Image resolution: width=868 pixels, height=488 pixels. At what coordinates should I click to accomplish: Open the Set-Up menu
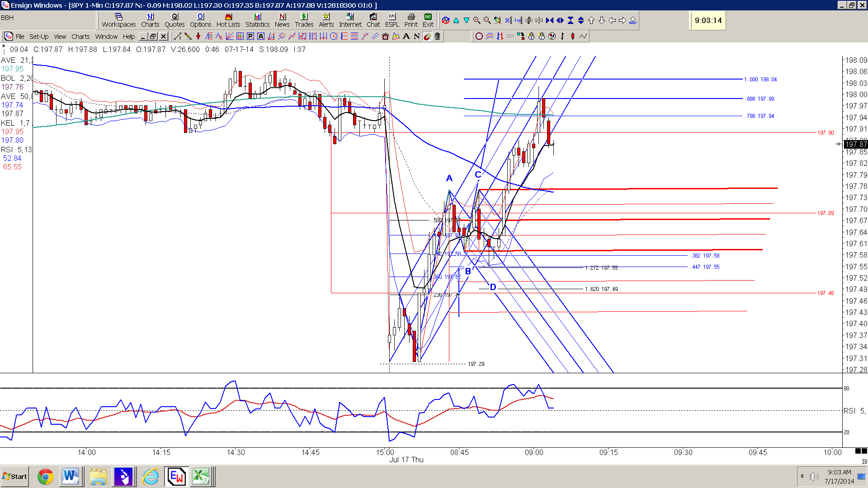pyautogui.click(x=39, y=37)
